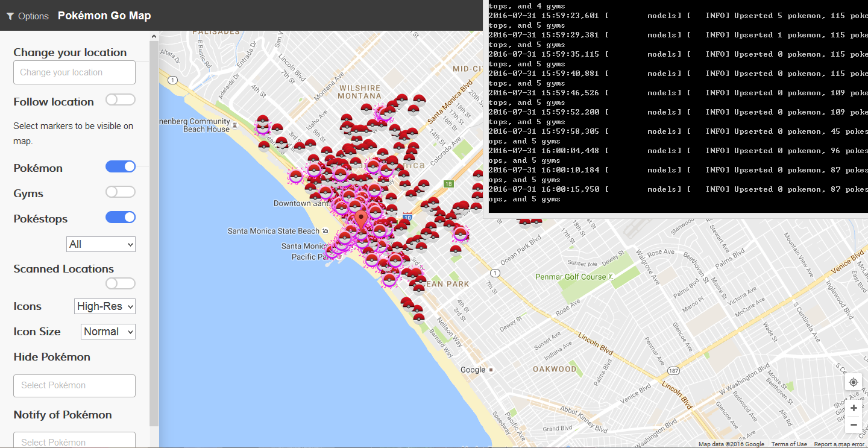Viewport: 868px width, 448px height.
Task: Click the red location pin marker
Action: pyautogui.click(x=361, y=220)
